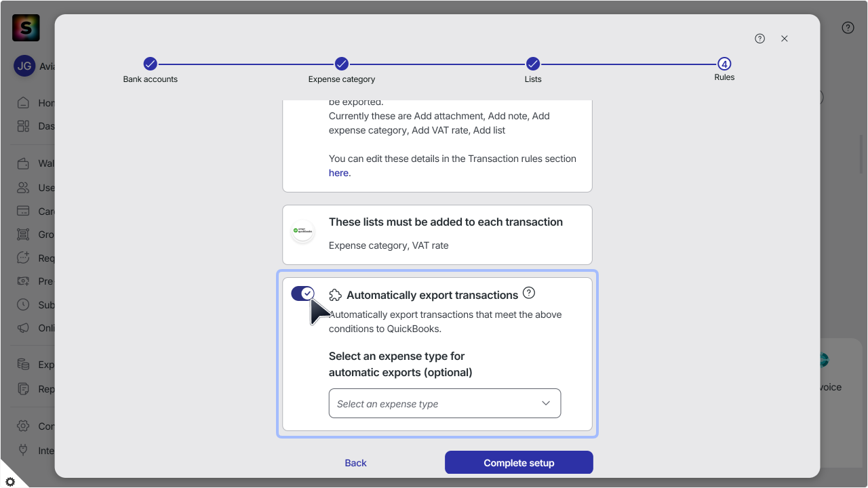
Task: Click the megaphone icon in sidebar
Action: [x=24, y=328]
